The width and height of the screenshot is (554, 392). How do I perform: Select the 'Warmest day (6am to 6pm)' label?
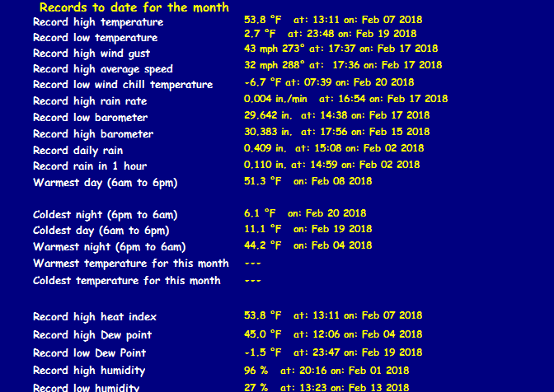[x=105, y=182]
